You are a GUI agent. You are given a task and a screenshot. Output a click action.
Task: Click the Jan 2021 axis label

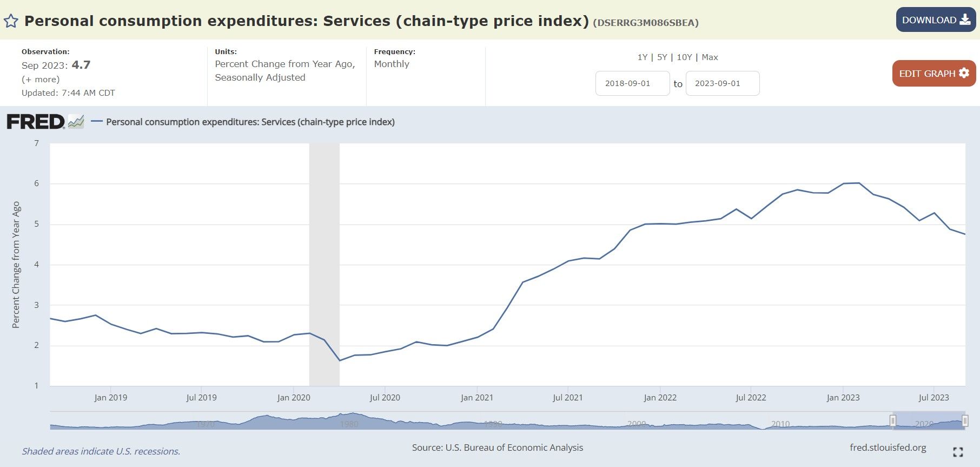coord(477,397)
